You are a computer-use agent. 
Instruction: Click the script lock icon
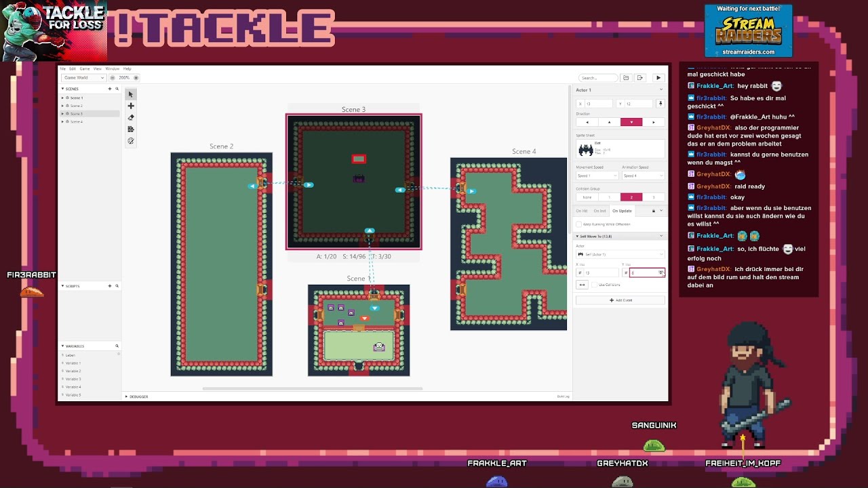pos(654,211)
